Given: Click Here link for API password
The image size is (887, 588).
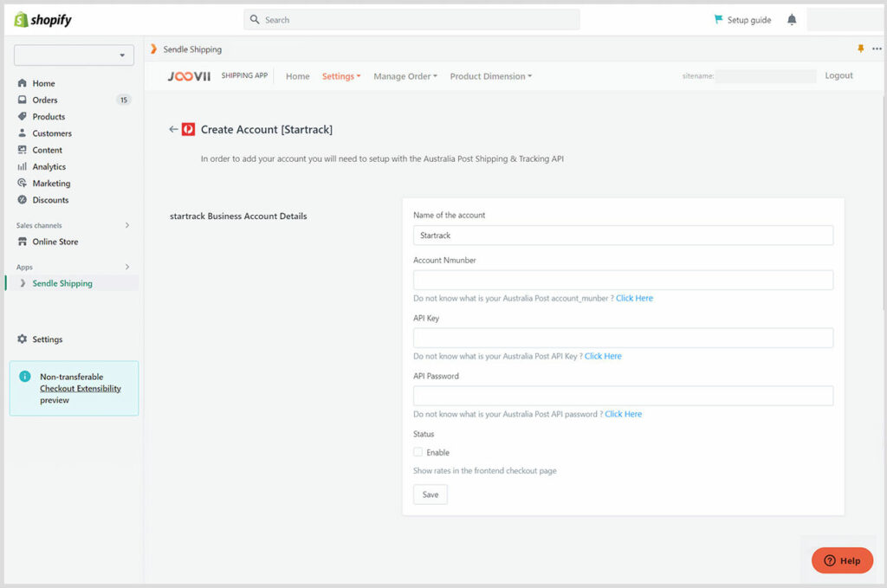Looking at the screenshot, I should coord(624,414).
